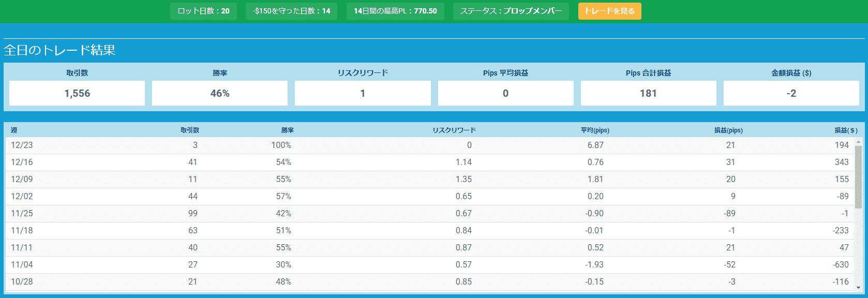Select the 12/23 week row
This screenshot has width=868, height=298.
(x=430, y=145)
